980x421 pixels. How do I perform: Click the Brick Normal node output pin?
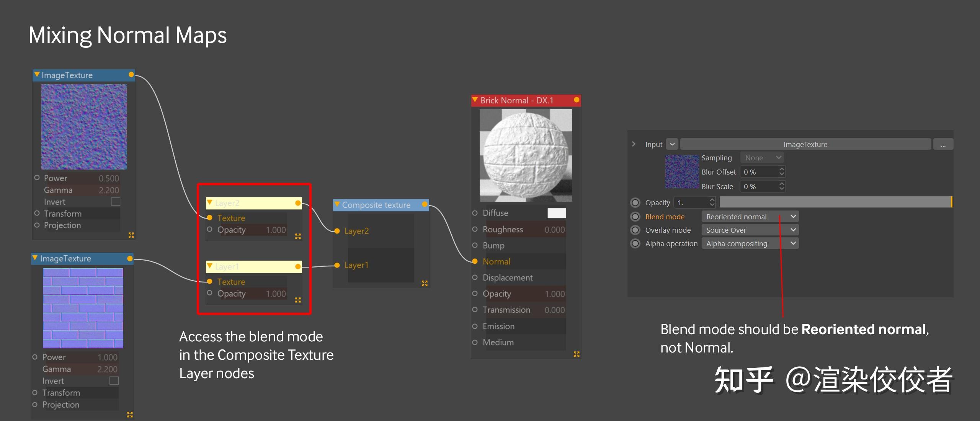[x=577, y=100]
